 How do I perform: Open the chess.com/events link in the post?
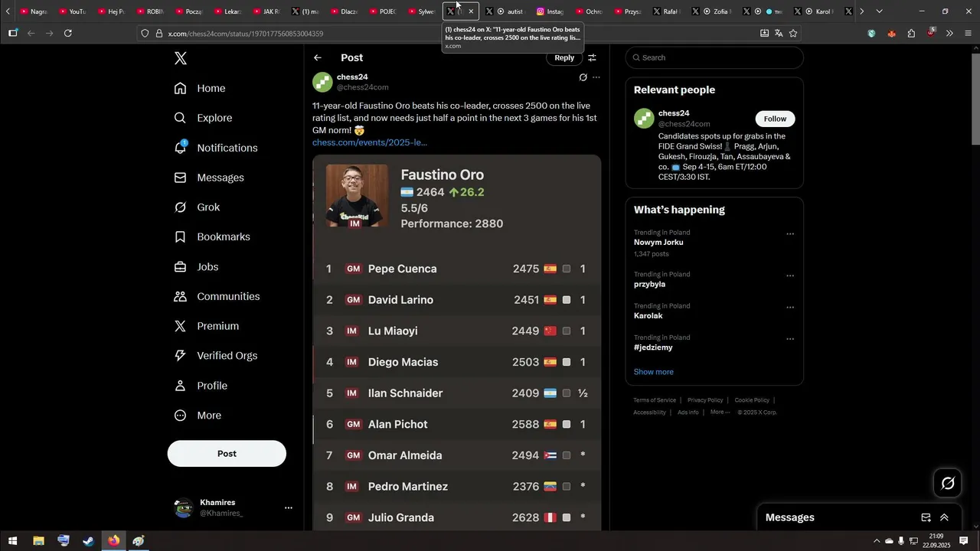pos(370,142)
